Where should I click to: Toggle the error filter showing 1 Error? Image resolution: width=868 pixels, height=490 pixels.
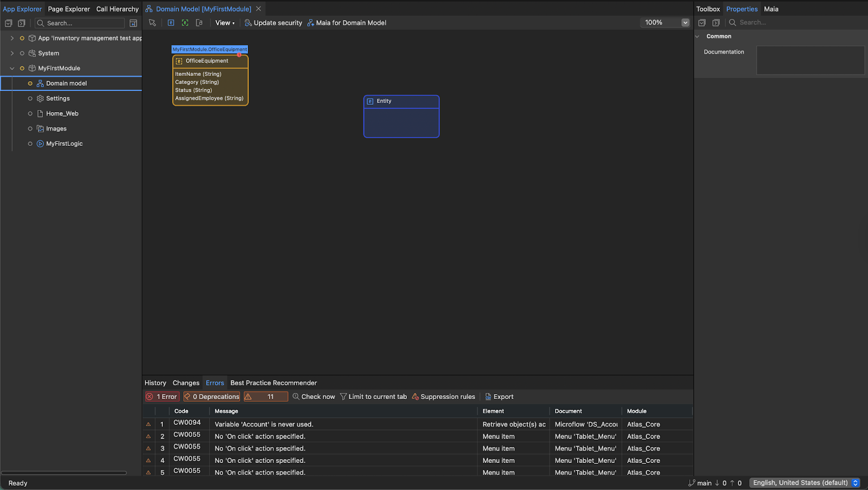(161, 396)
